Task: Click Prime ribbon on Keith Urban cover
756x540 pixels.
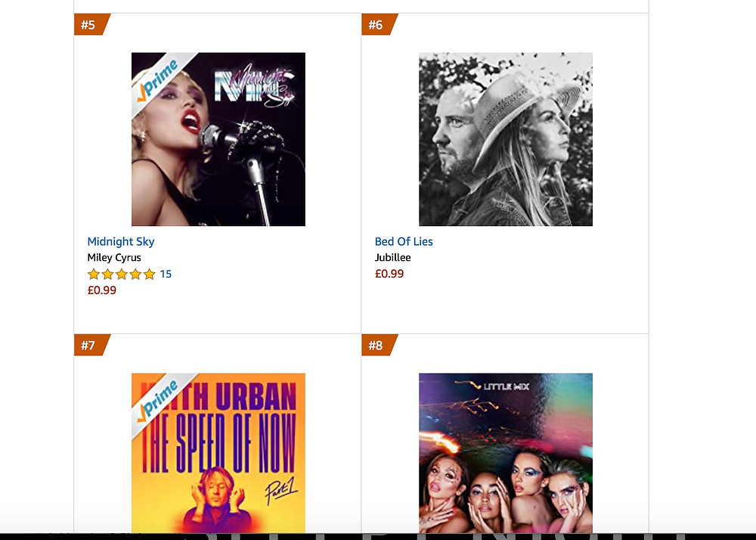Action: click(158, 401)
